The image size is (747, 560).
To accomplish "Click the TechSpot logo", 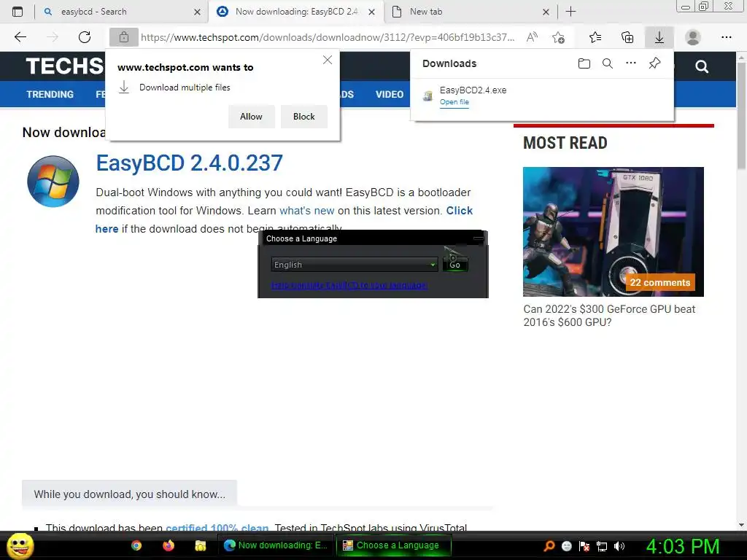I will [x=64, y=66].
